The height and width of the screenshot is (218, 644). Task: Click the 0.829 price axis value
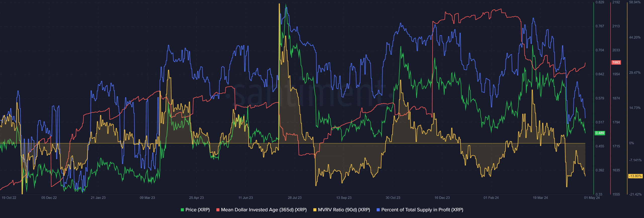[x=600, y=2]
